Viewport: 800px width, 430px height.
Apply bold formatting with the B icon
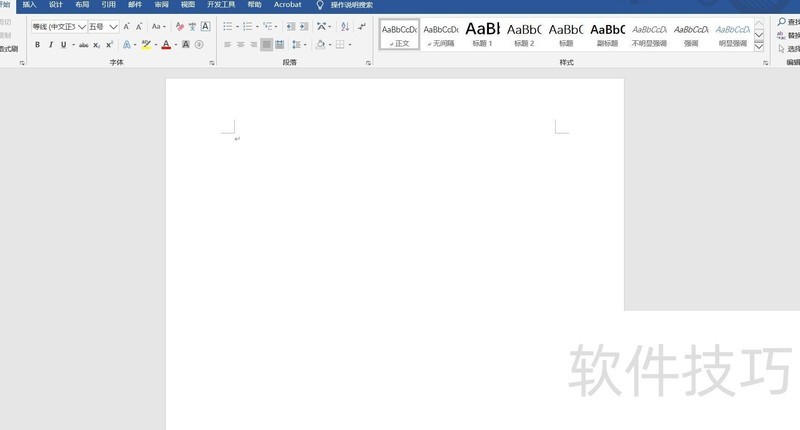(x=37, y=45)
